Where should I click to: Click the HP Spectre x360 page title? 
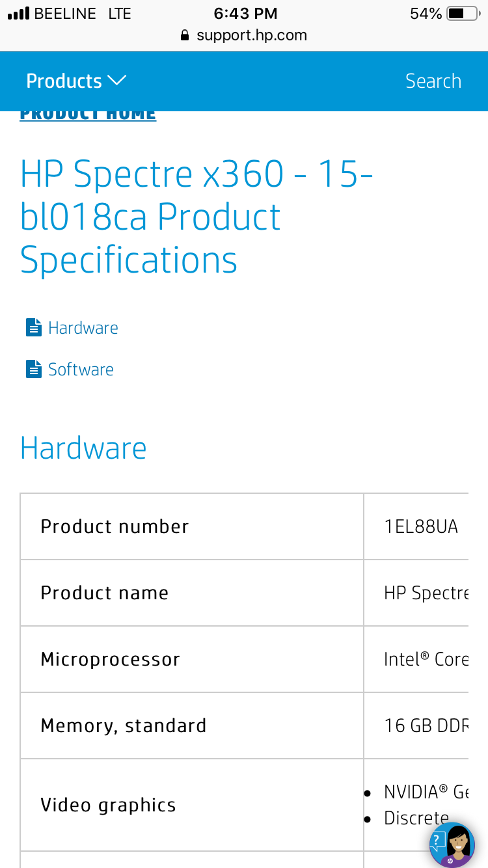point(197,217)
